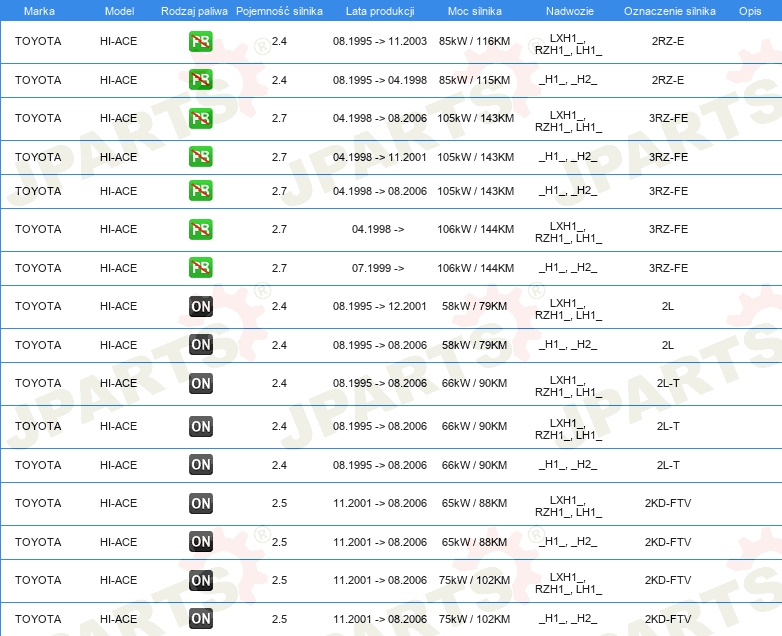Click engine code 2RZ-E in the 116KM row
The width and height of the screenshot is (782, 636).
[668, 41]
